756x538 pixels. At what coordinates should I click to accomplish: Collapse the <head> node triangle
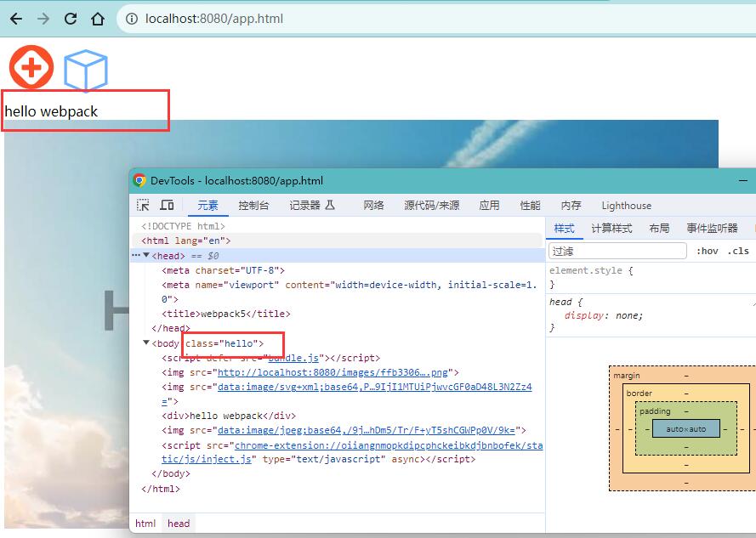146,255
